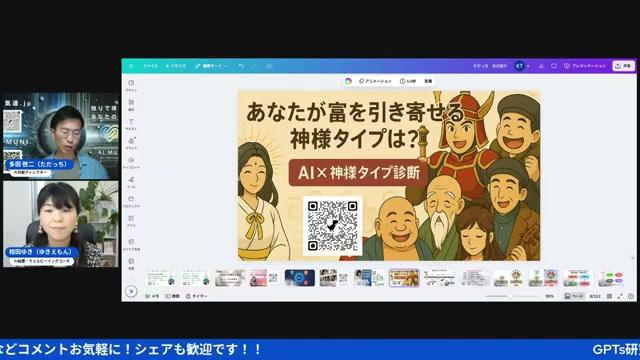Click the cloud save status icon
The image size is (640, 360).
point(269,66)
